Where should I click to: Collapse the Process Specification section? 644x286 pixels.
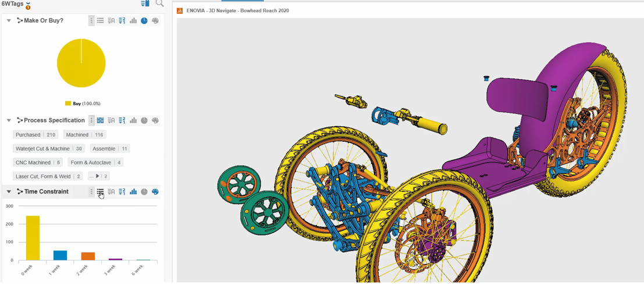coord(9,121)
